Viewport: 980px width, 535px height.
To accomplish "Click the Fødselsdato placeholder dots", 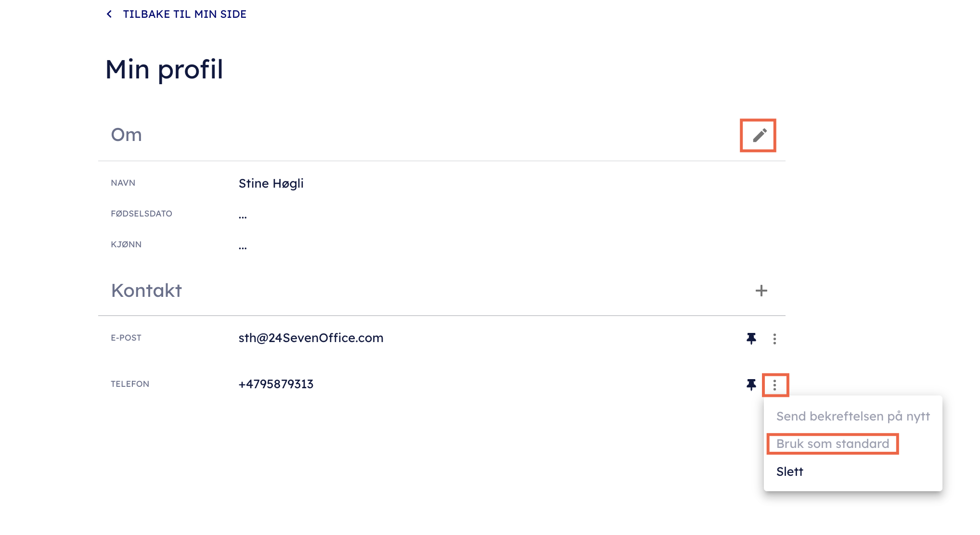I will click(x=243, y=217).
